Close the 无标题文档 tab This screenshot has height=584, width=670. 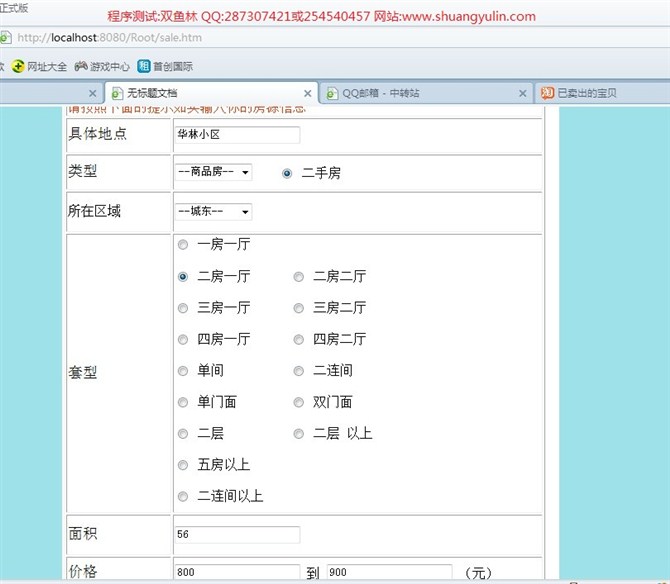point(307,93)
